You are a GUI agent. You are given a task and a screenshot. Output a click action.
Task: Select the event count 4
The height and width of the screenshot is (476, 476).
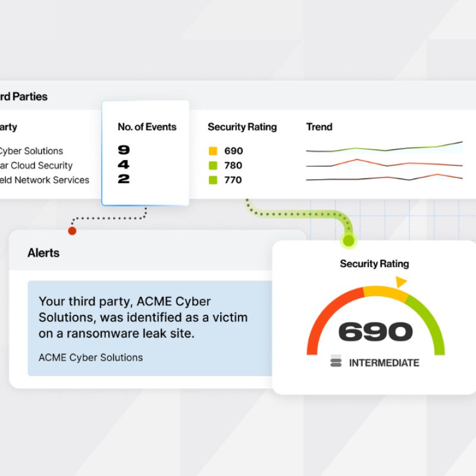[124, 164]
